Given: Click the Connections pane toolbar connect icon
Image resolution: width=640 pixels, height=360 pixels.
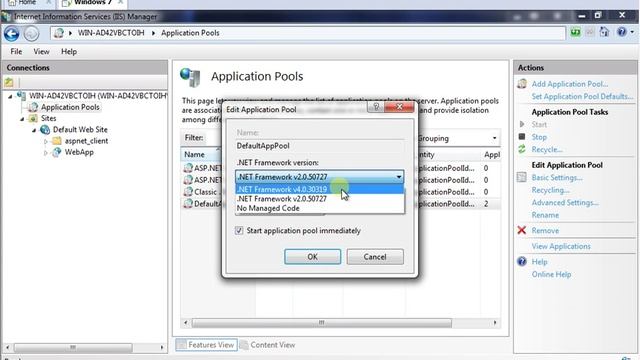Looking at the screenshot, I should pos(9,82).
